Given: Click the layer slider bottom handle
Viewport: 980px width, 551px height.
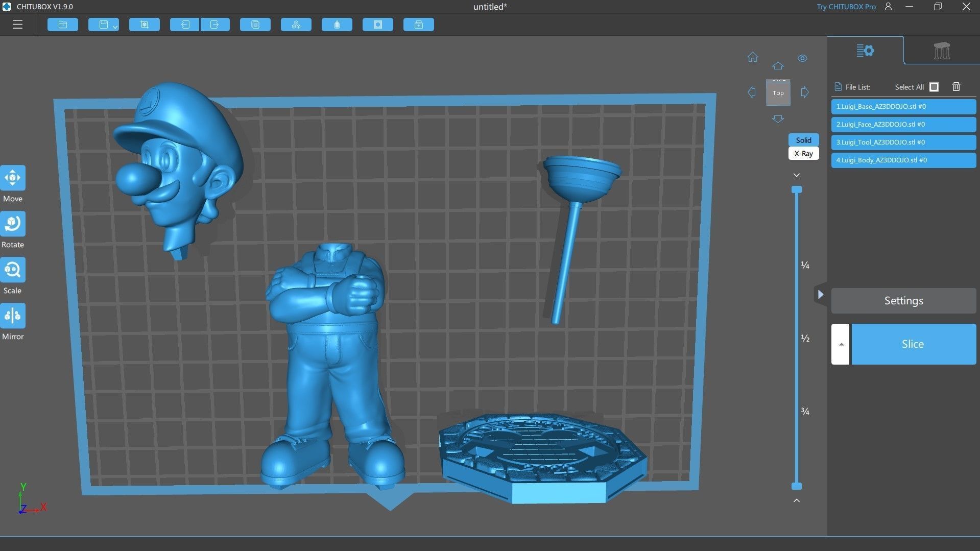Looking at the screenshot, I should 796,486.
